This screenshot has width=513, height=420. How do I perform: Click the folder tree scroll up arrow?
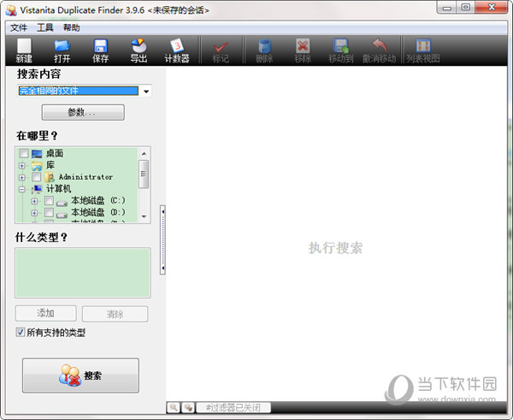(x=144, y=153)
